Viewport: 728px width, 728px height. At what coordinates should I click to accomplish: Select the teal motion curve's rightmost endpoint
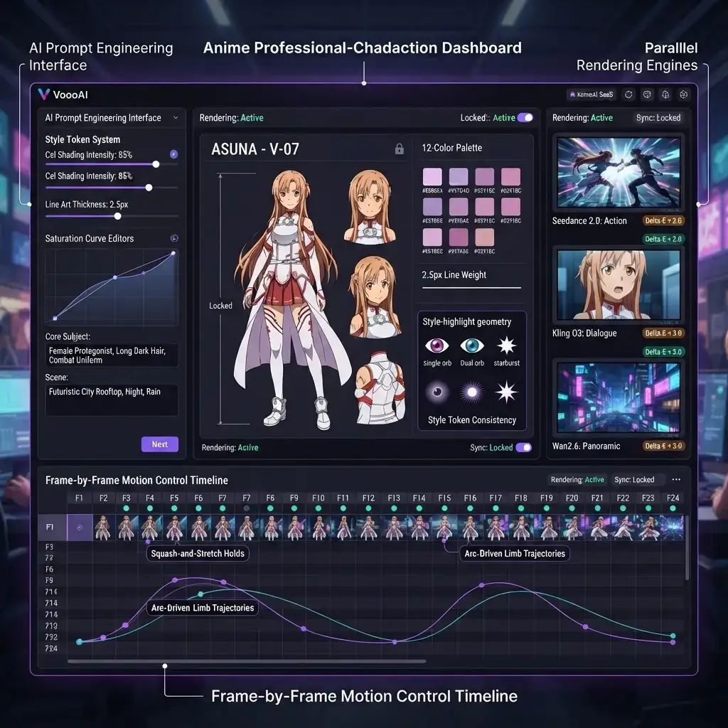click(x=673, y=636)
